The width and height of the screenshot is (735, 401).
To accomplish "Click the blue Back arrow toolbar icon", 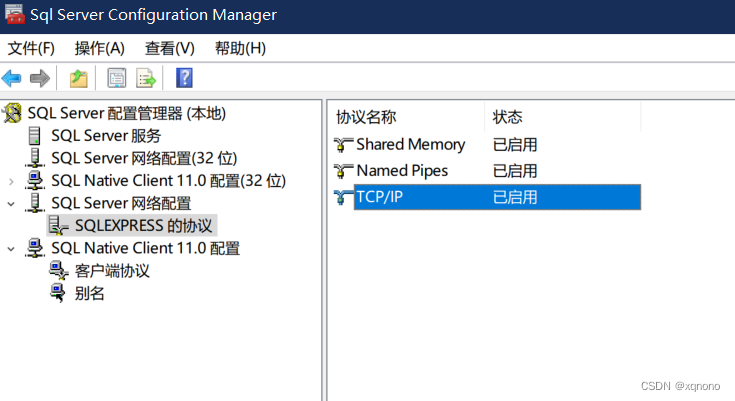I will point(12,78).
